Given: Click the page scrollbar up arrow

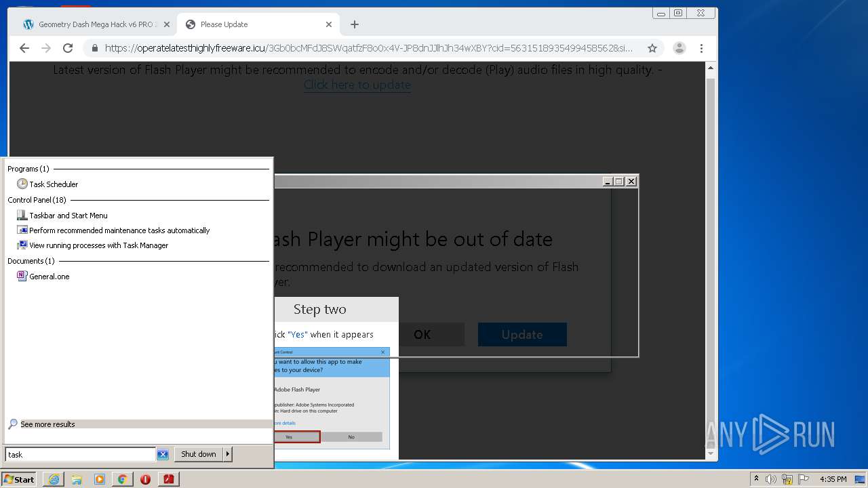Looking at the screenshot, I should 711,68.
